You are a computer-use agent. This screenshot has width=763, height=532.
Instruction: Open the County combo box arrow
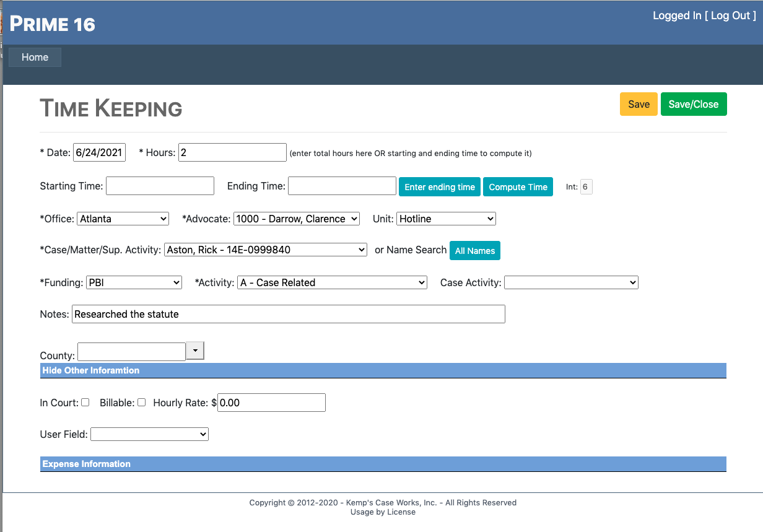click(x=194, y=351)
